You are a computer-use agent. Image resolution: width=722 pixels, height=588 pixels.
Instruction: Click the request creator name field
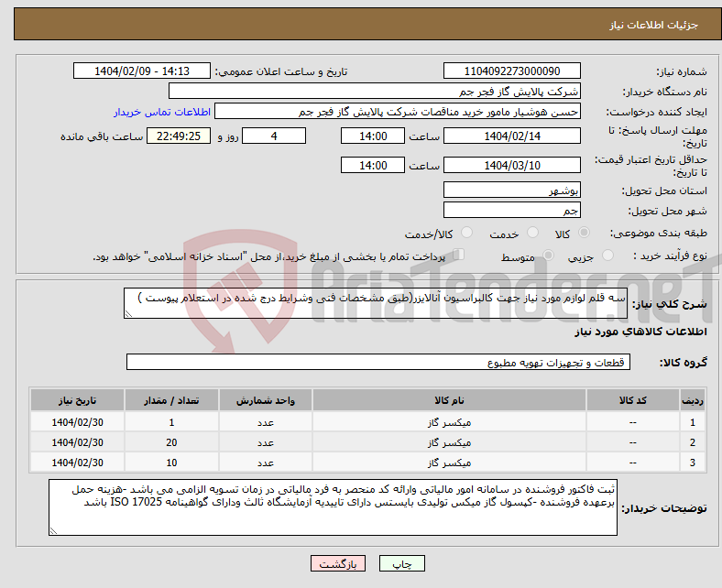[x=398, y=112]
